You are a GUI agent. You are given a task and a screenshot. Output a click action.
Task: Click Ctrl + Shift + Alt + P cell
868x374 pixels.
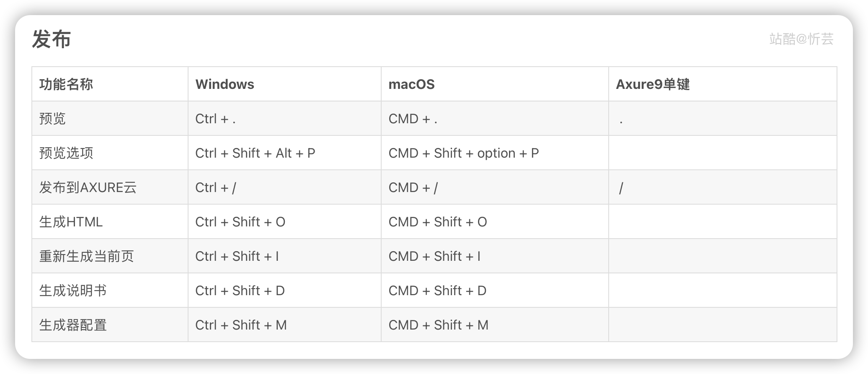[255, 153]
